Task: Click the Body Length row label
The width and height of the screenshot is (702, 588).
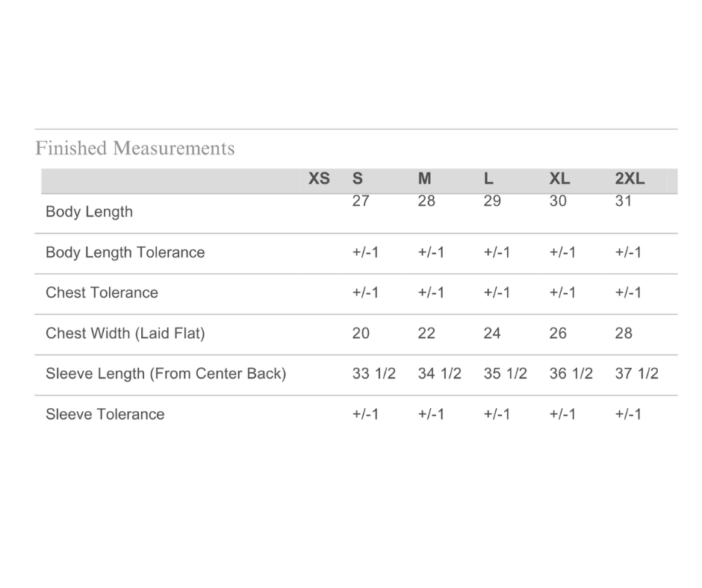Action: [x=89, y=212]
